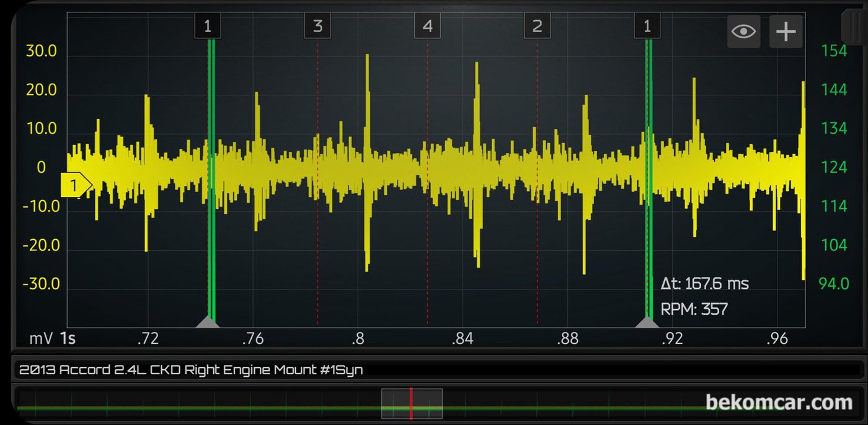Click the .72 time axis tick label
Viewport: 868px width, 425px height.
(147, 339)
